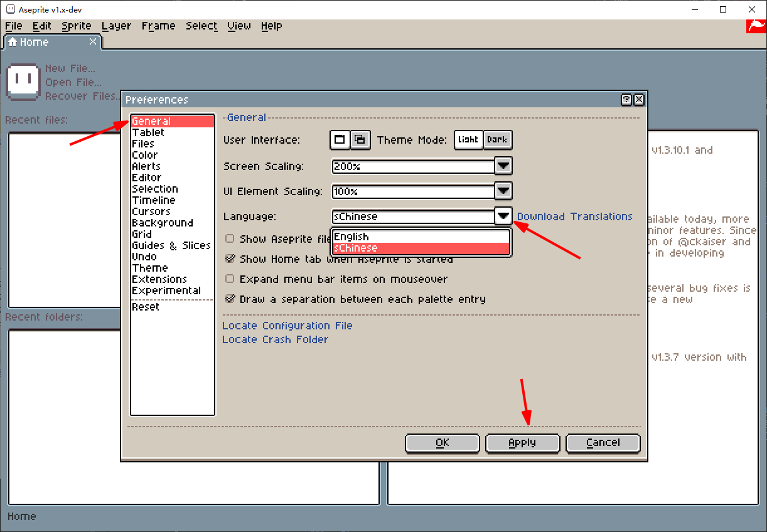Screen dimensions: 767x532
Task: Open the Help menu
Action: (x=271, y=26)
